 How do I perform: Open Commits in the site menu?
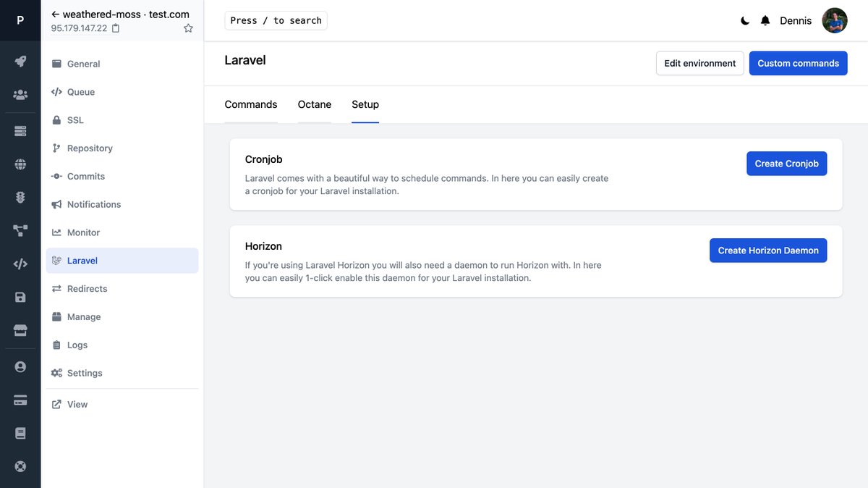(122, 177)
